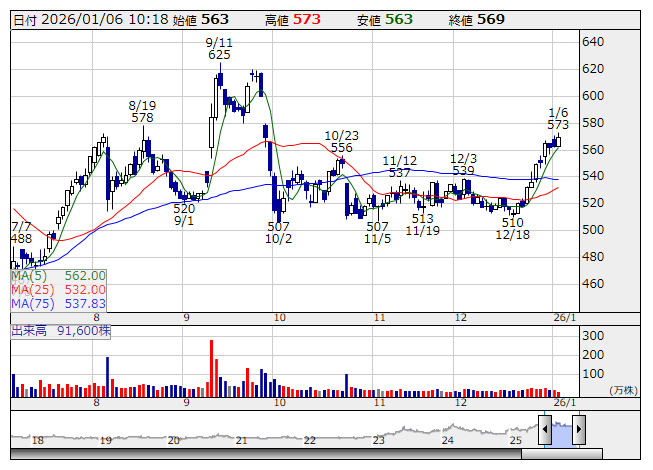Click the latest candlestick at 1/6
Viewport: 653px width, 470px height.
tap(558, 141)
